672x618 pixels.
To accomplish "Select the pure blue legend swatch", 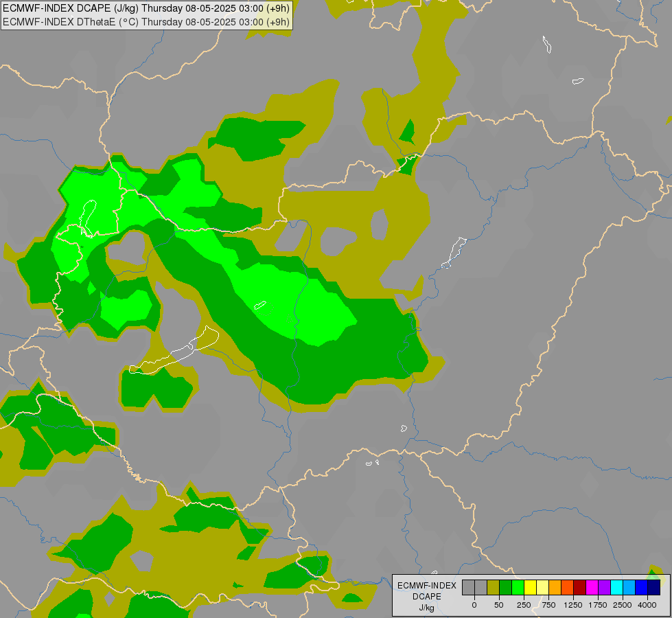I will 642,588.
